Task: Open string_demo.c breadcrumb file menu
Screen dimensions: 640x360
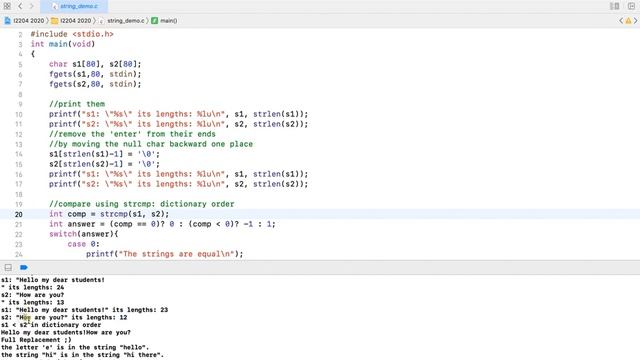Action: (x=122, y=20)
